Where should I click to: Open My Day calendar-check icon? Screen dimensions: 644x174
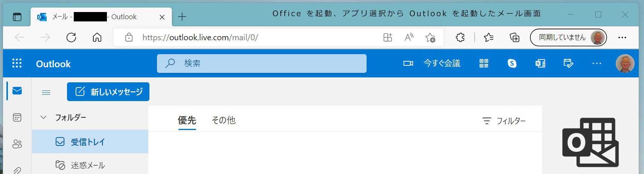click(x=568, y=64)
